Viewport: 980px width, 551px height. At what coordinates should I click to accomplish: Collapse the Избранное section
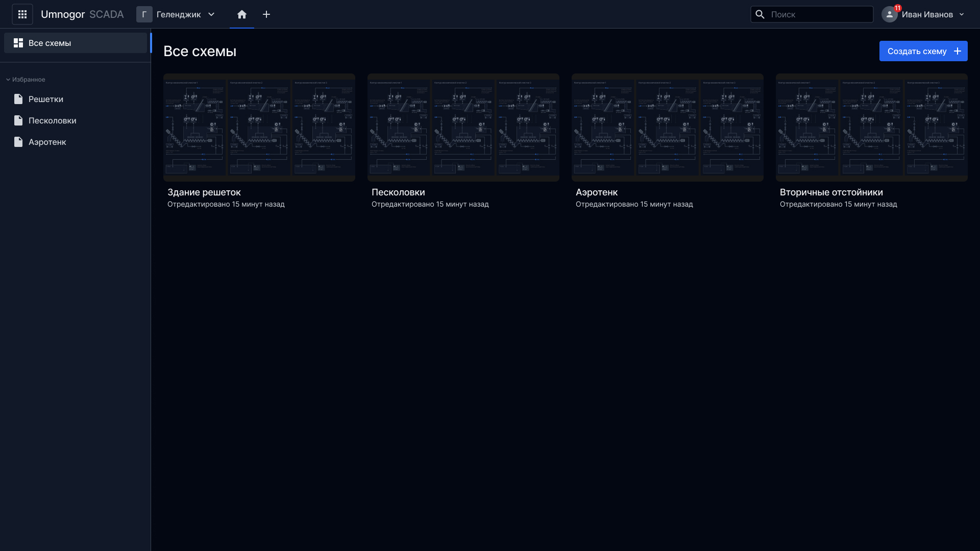[x=26, y=80]
